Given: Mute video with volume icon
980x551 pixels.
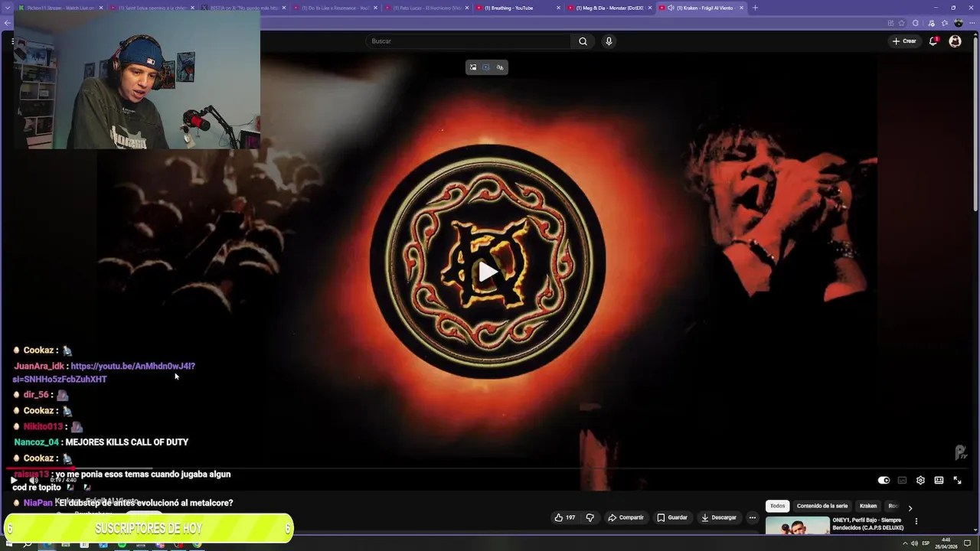Looking at the screenshot, I should (34, 481).
